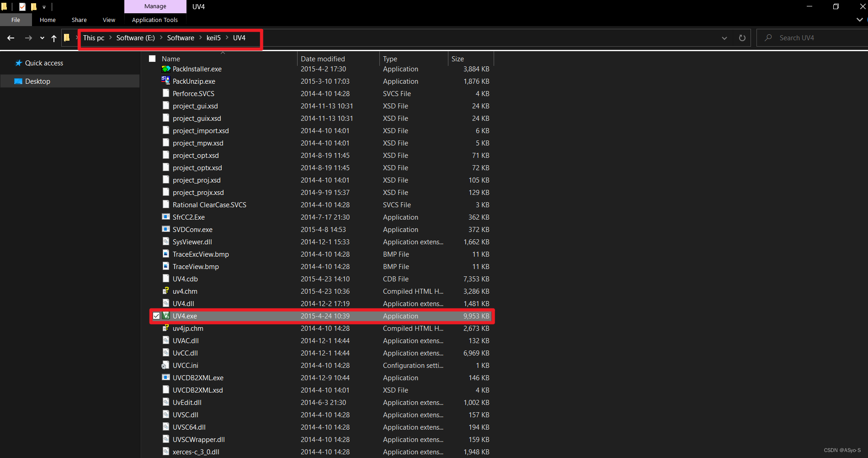Click the Perforce.SVCS file icon
Image resolution: width=868 pixels, height=458 pixels.
click(166, 93)
